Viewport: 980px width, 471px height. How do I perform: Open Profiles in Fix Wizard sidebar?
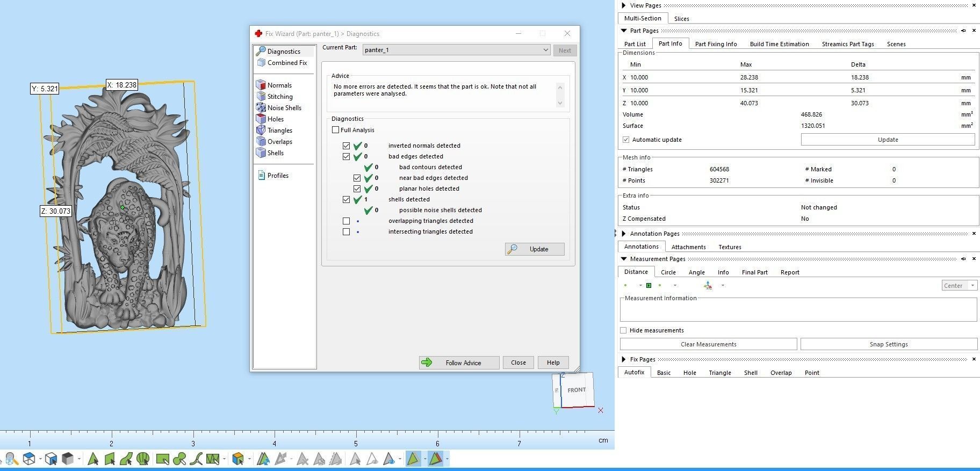point(273,176)
